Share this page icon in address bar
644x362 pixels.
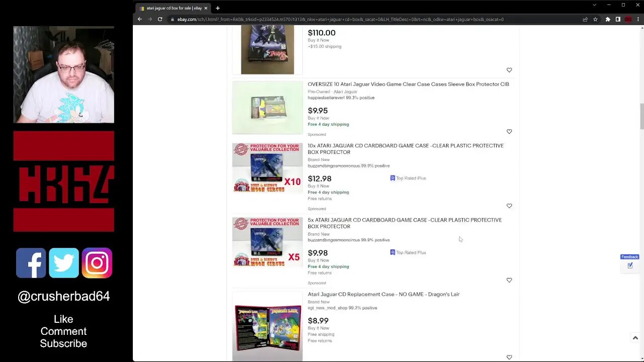click(x=585, y=19)
